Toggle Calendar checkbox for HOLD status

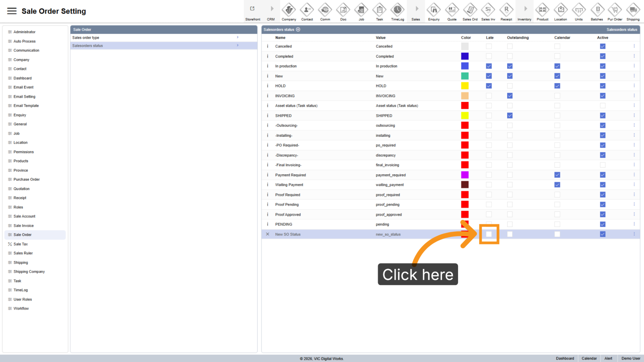(557, 86)
